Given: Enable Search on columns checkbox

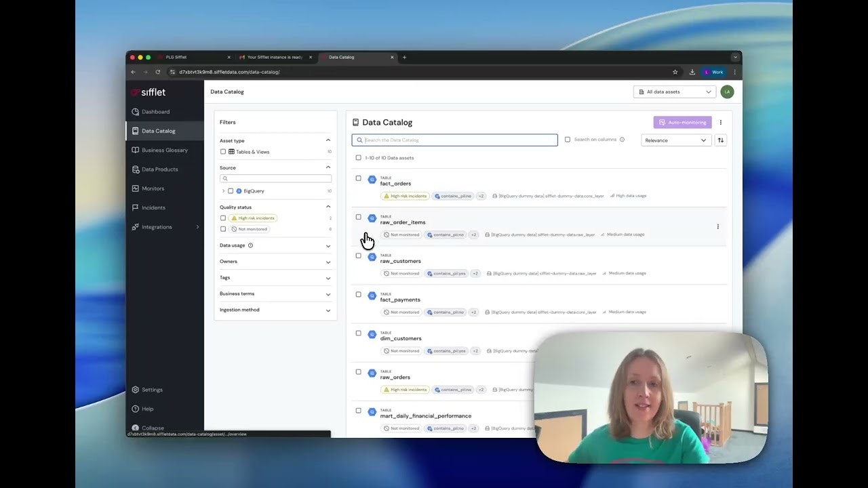Looking at the screenshot, I should pos(568,140).
